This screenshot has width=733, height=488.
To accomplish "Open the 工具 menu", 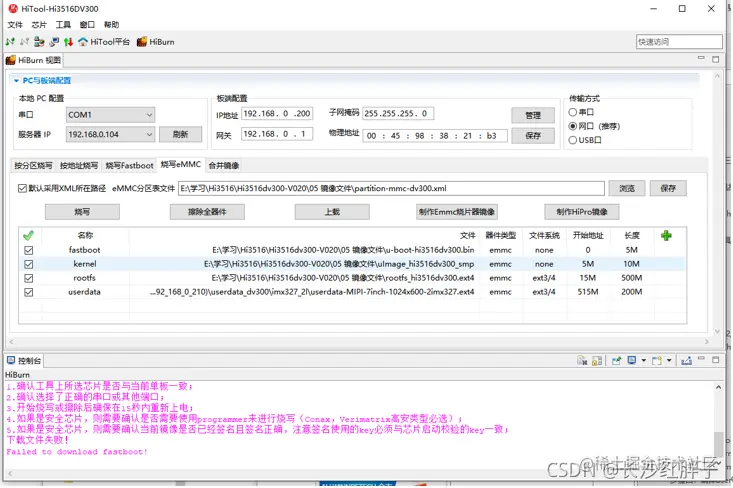I will pos(63,25).
